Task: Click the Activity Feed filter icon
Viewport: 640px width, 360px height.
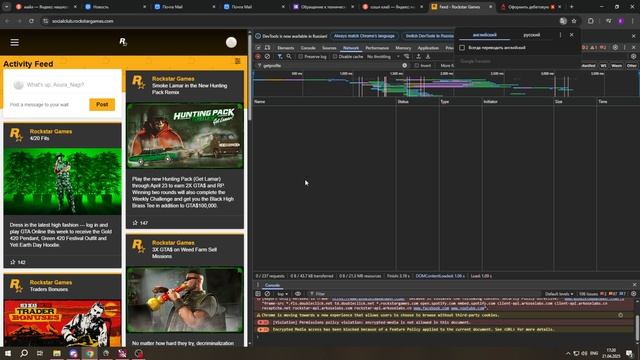Action: coord(238,61)
